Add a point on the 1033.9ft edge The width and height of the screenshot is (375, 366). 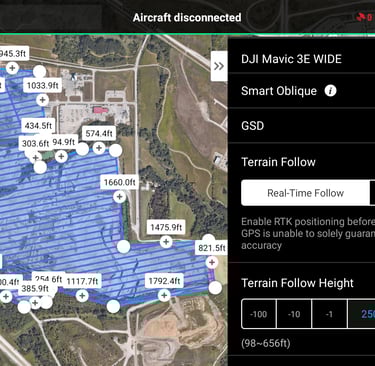click(42, 100)
